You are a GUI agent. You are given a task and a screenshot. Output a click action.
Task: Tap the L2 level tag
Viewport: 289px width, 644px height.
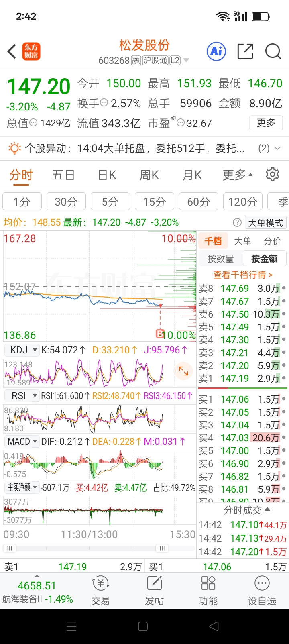[175, 61]
